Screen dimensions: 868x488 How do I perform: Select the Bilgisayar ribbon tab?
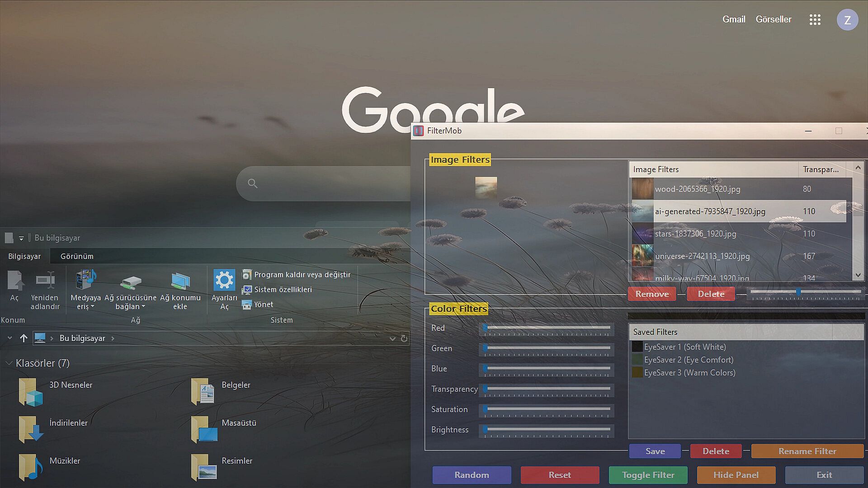(24, 256)
